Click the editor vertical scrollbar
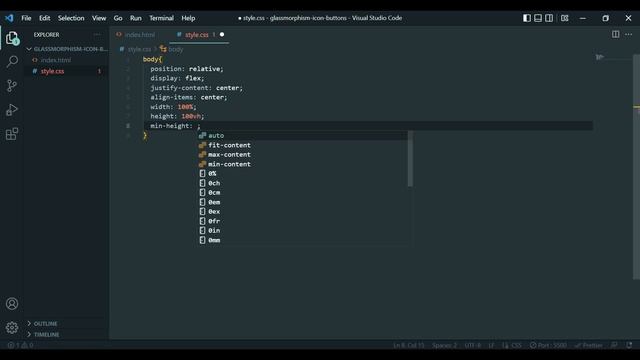 [x=636, y=167]
